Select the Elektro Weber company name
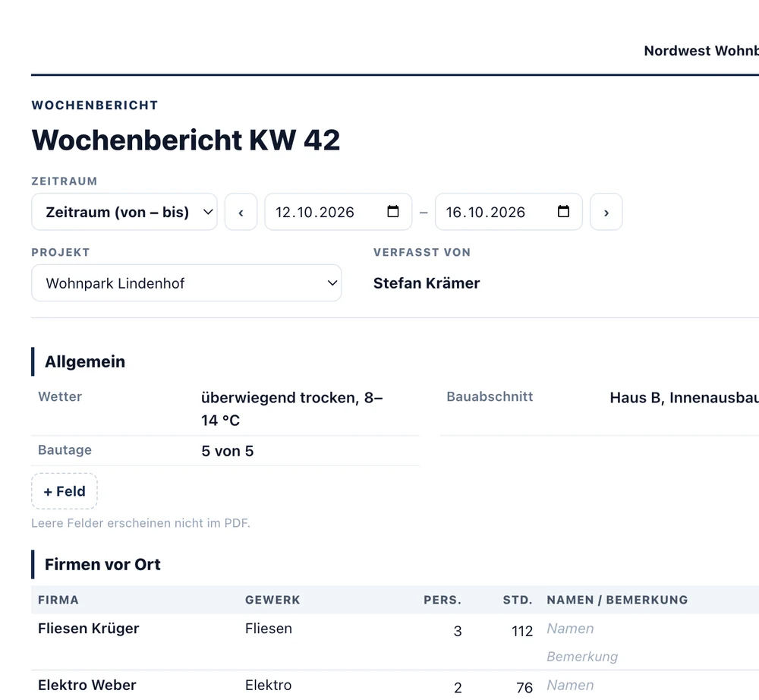Viewport: 759px width, 700px height. click(x=87, y=685)
